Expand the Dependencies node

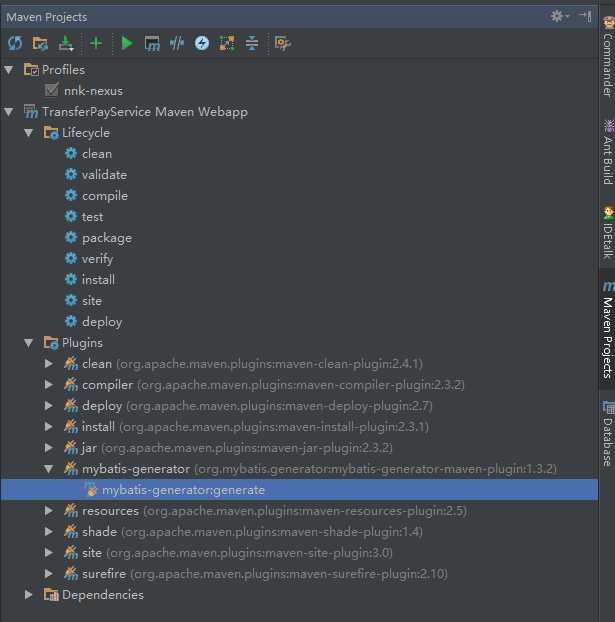[x=29, y=595]
